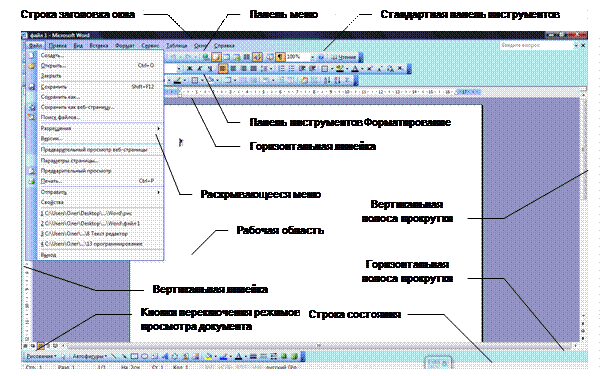Click the sort ascending icon in third toolbar
Image resolution: width=612 pixels, height=376 pixels.
327,80
